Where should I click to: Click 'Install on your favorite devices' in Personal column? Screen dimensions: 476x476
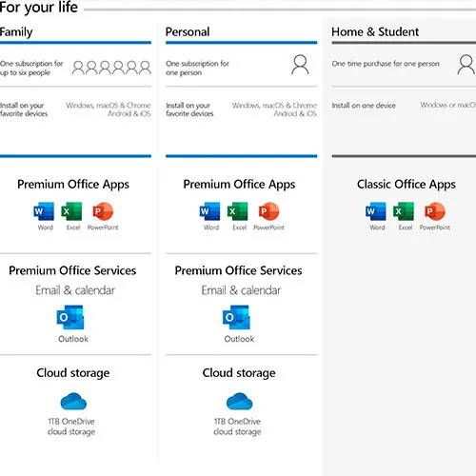[x=189, y=109]
